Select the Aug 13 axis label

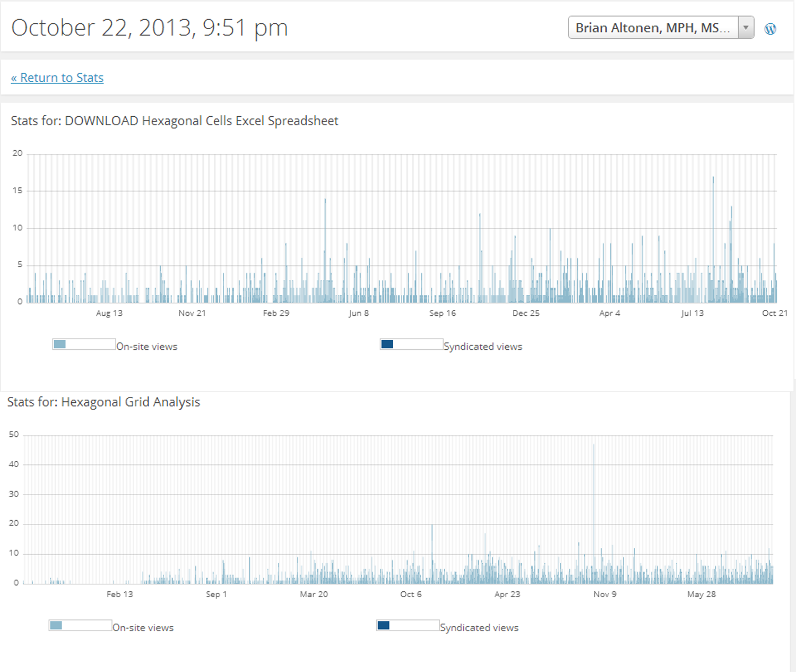coord(109,313)
